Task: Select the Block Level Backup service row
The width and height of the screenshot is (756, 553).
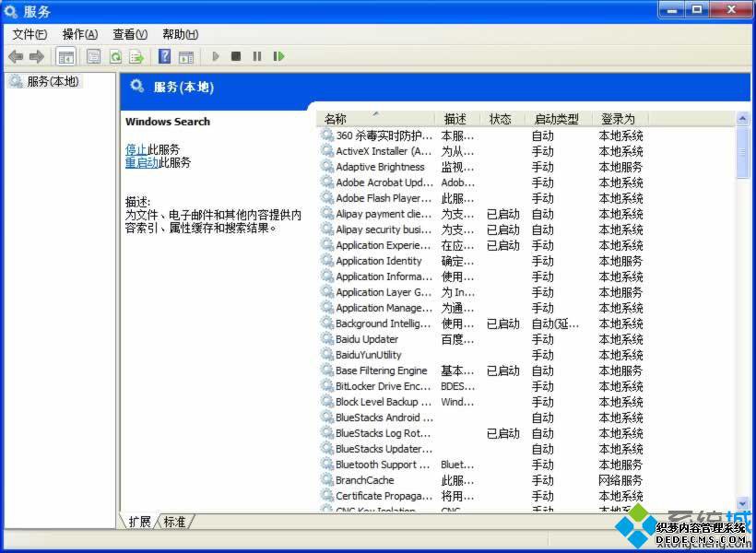Action: coord(482,402)
